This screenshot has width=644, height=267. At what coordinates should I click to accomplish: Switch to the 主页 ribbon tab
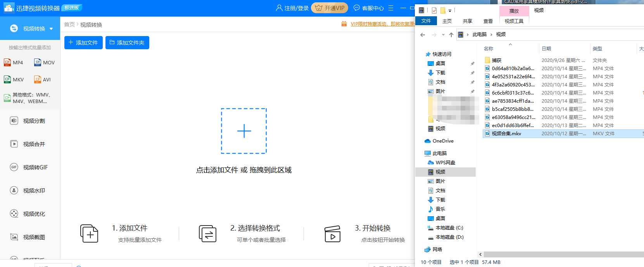447,21
